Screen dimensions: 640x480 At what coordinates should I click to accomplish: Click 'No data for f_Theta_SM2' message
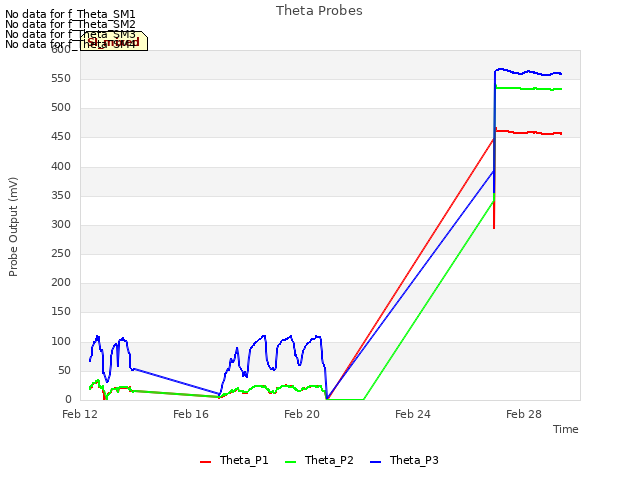click(70, 24)
